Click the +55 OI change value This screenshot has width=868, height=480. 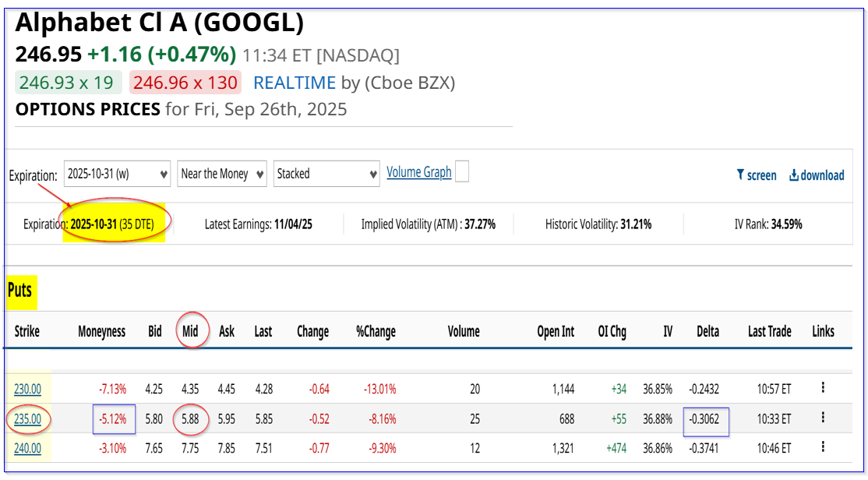[619, 419]
